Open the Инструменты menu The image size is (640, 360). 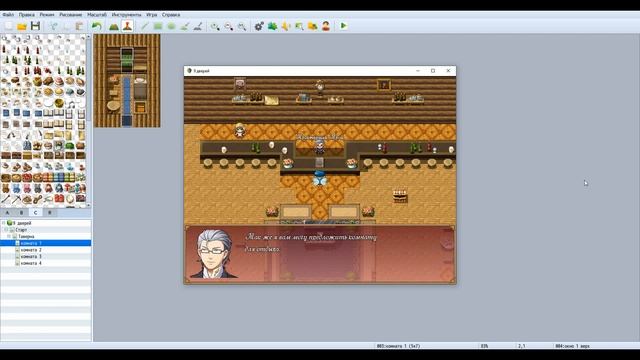click(x=127, y=15)
